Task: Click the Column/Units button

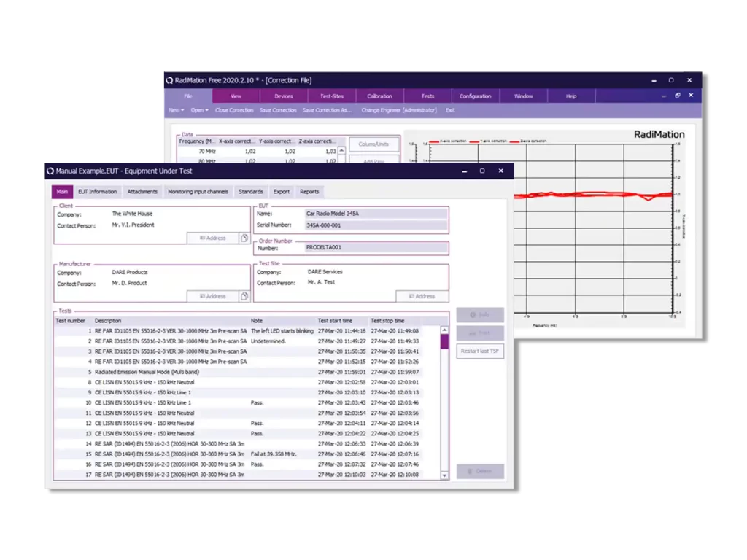Action: (x=373, y=144)
